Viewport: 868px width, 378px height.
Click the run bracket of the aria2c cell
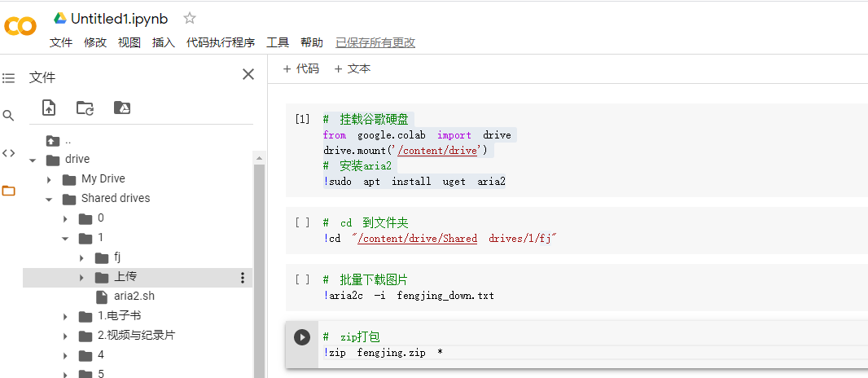click(302, 279)
